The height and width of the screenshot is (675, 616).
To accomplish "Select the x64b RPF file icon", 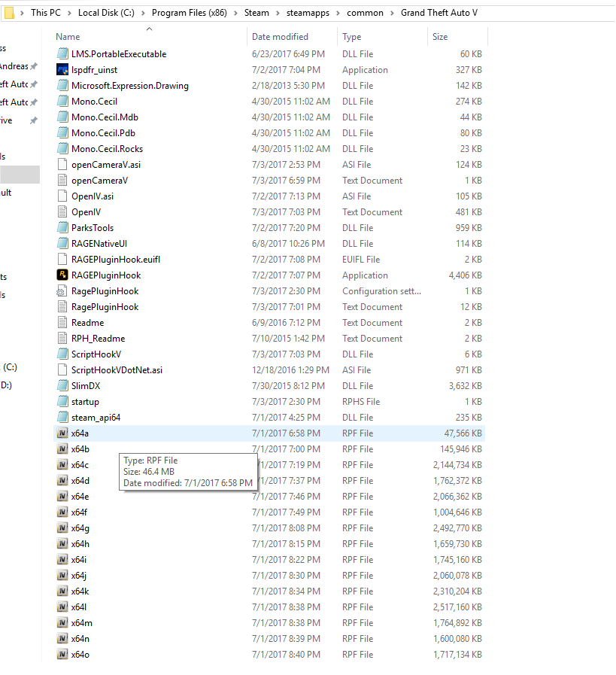I will [62, 449].
